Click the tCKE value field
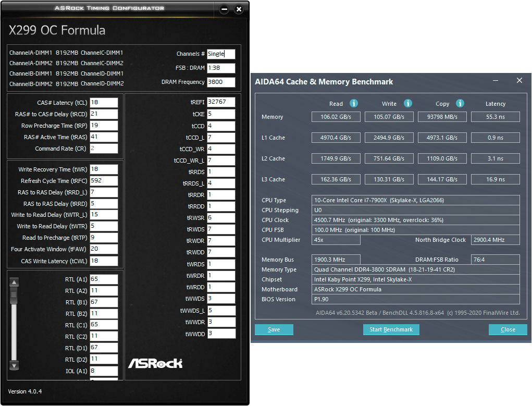 [221, 114]
